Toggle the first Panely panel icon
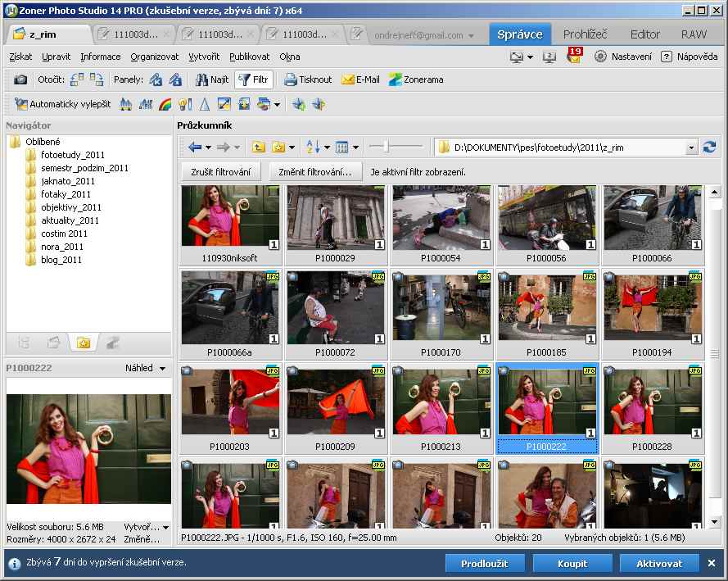This screenshot has height=581, width=728. (154, 79)
